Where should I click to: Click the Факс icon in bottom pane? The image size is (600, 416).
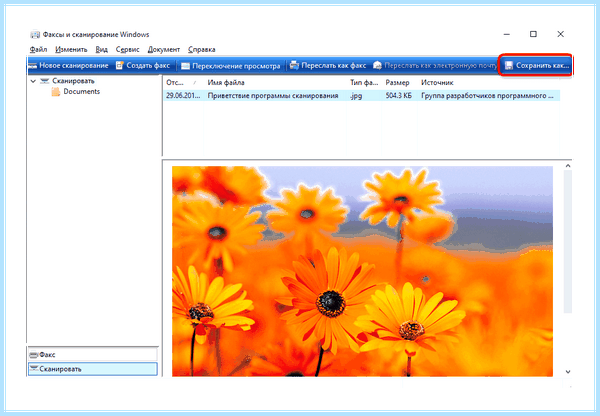click(x=34, y=355)
